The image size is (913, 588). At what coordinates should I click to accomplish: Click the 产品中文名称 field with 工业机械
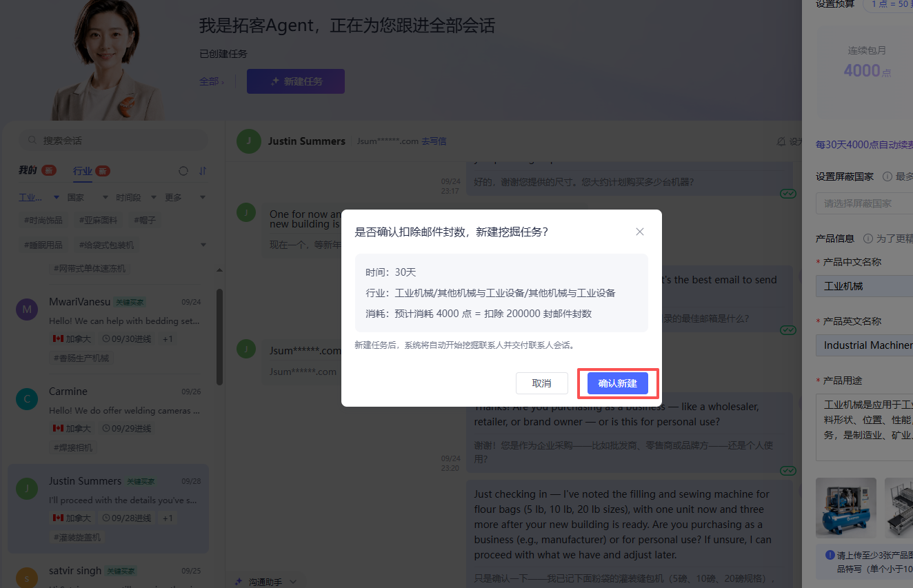pyautogui.click(x=865, y=285)
